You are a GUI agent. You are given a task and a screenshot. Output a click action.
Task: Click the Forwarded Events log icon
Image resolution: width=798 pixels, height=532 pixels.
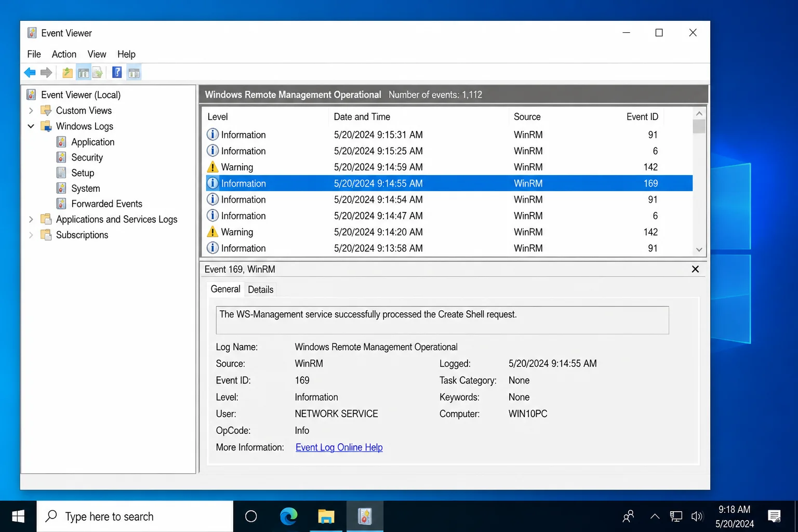tap(61, 204)
